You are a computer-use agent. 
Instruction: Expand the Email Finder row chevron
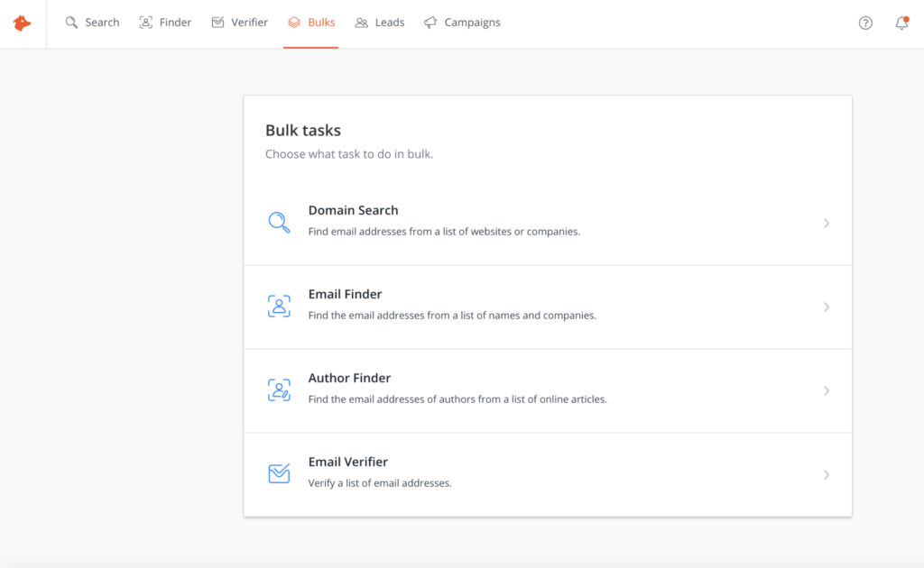coord(827,307)
